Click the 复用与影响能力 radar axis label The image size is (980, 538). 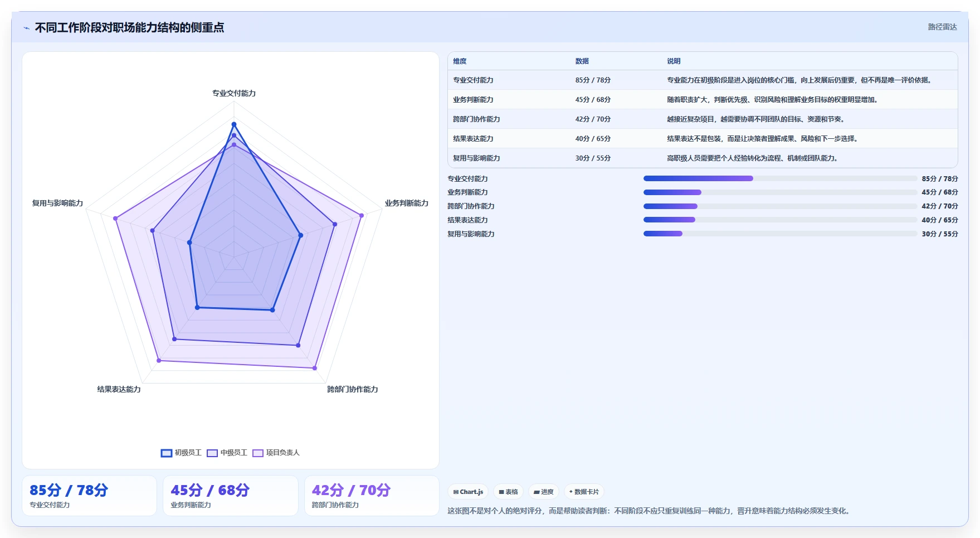tap(57, 203)
